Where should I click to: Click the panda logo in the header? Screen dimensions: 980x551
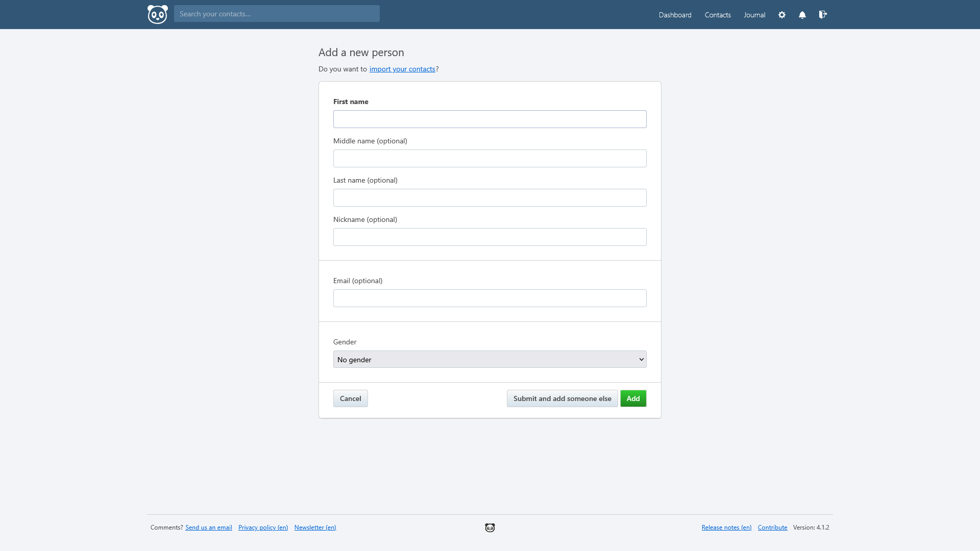pos(157,14)
